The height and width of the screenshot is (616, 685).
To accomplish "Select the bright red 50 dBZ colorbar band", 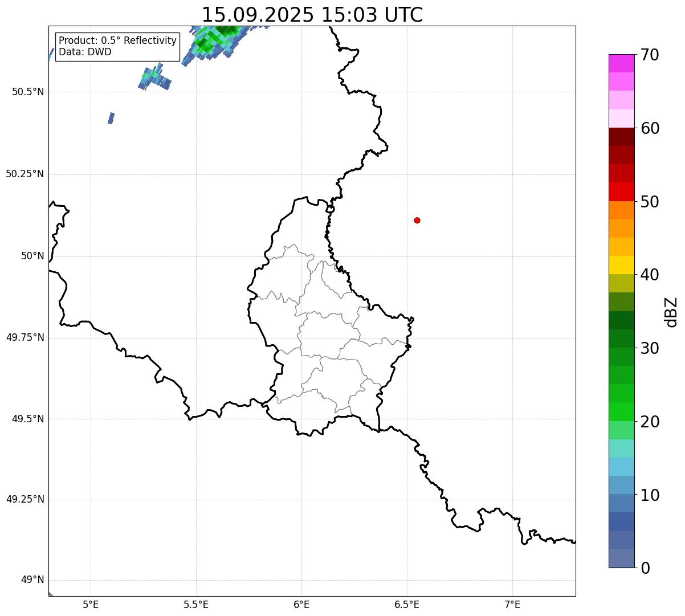I will 622,191.
